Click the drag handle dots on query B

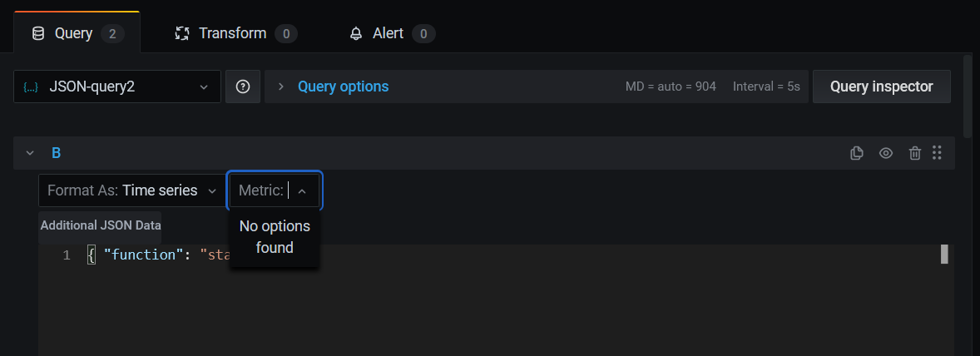937,153
